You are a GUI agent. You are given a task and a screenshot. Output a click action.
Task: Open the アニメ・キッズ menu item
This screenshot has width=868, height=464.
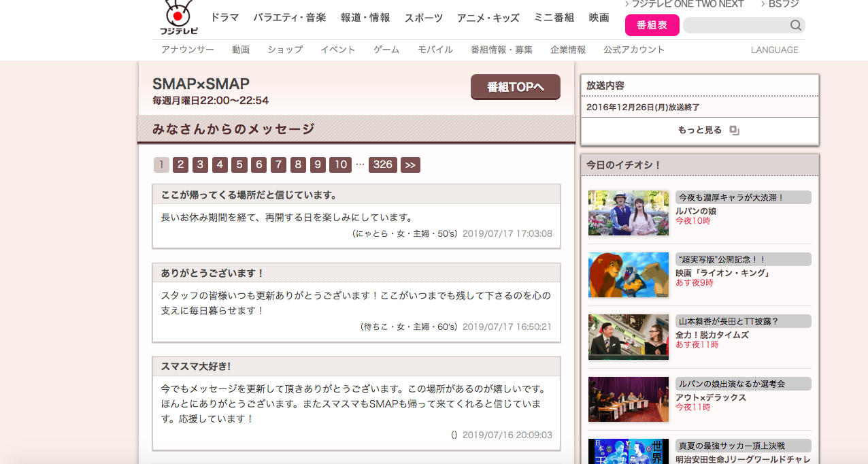[x=487, y=18]
